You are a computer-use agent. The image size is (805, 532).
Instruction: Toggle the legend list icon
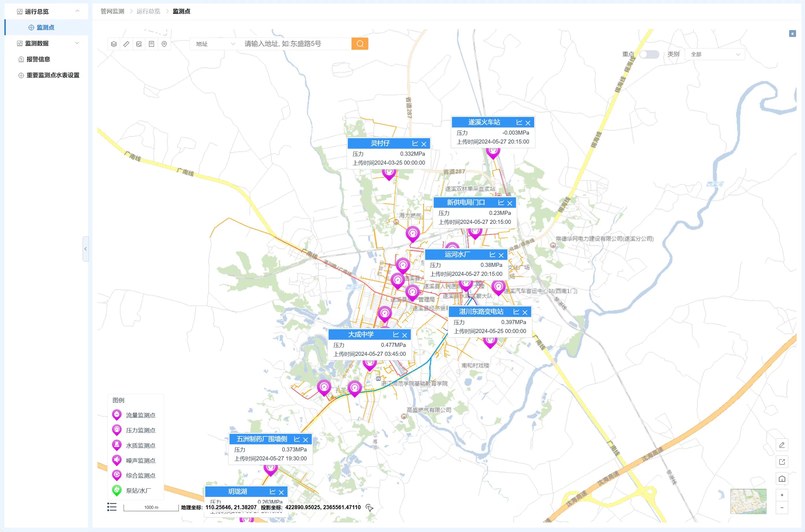[x=112, y=507]
